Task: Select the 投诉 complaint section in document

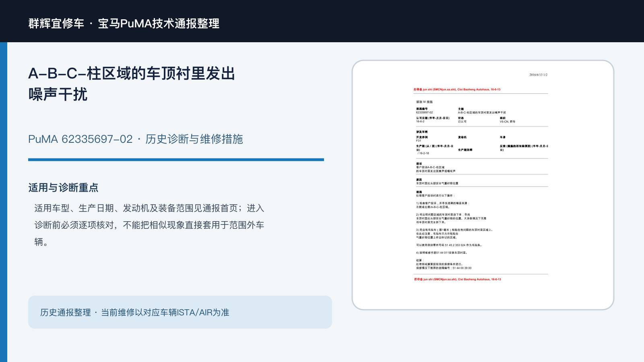Action: coord(436,167)
